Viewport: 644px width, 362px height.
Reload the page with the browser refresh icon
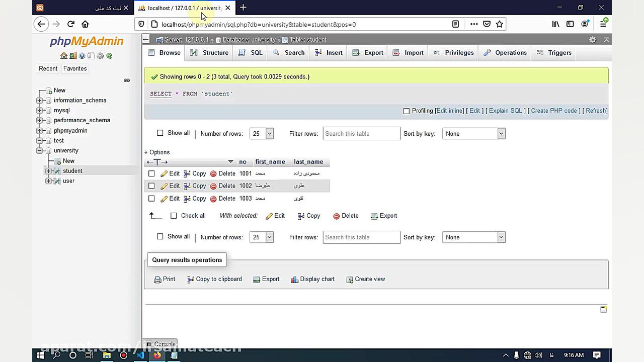click(x=71, y=24)
